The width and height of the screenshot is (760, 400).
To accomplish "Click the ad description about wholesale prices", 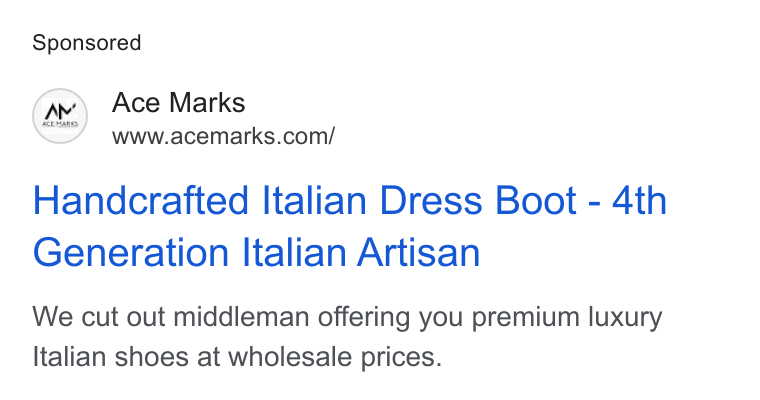I will coord(347,336).
